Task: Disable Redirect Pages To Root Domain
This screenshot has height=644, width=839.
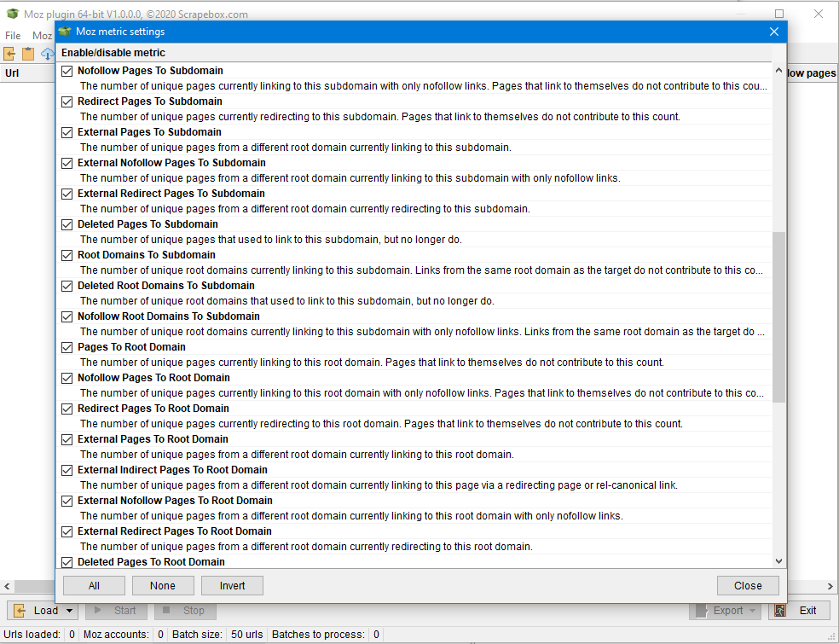Action: [x=67, y=409]
